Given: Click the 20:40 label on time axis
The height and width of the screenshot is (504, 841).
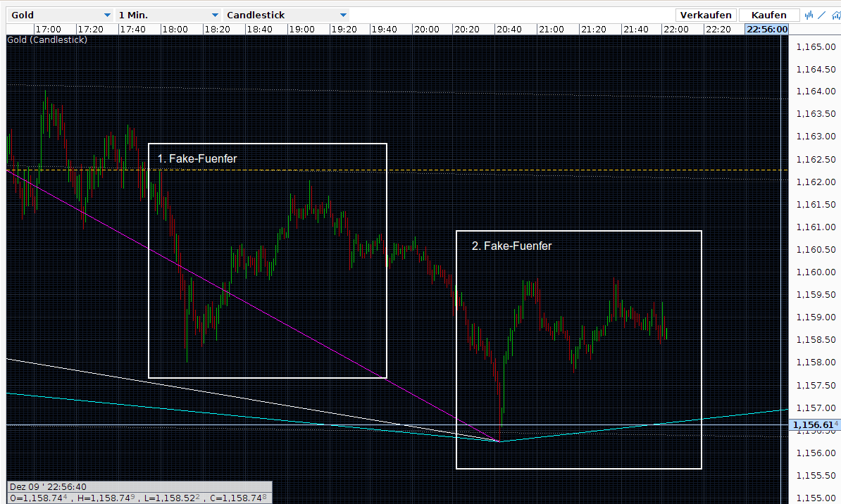Looking at the screenshot, I should tap(509, 29).
